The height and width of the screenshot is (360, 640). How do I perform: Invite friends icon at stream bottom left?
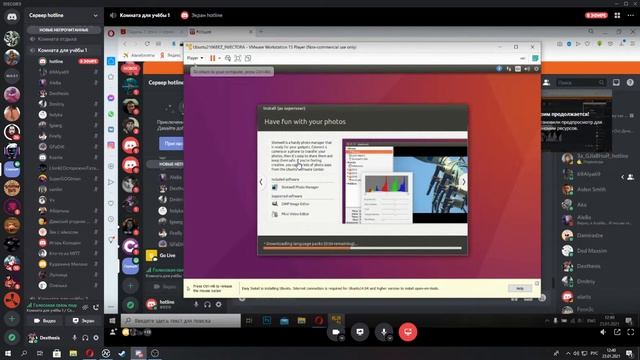(x=113, y=332)
